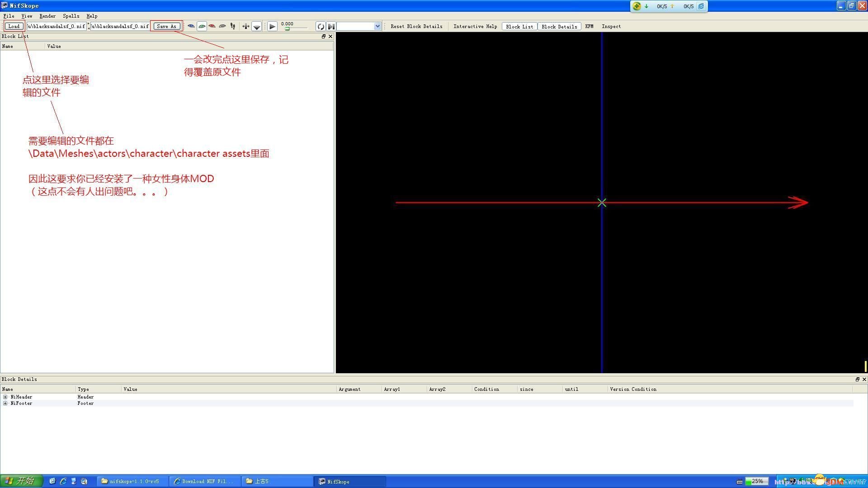The height and width of the screenshot is (488, 868).
Task: Click the Array1 column header
Action: click(x=405, y=389)
